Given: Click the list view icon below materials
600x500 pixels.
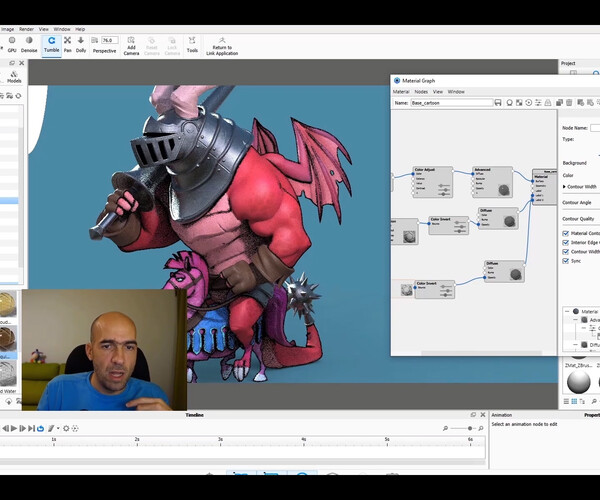Looking at the screenshot, I should click(566, 401).
